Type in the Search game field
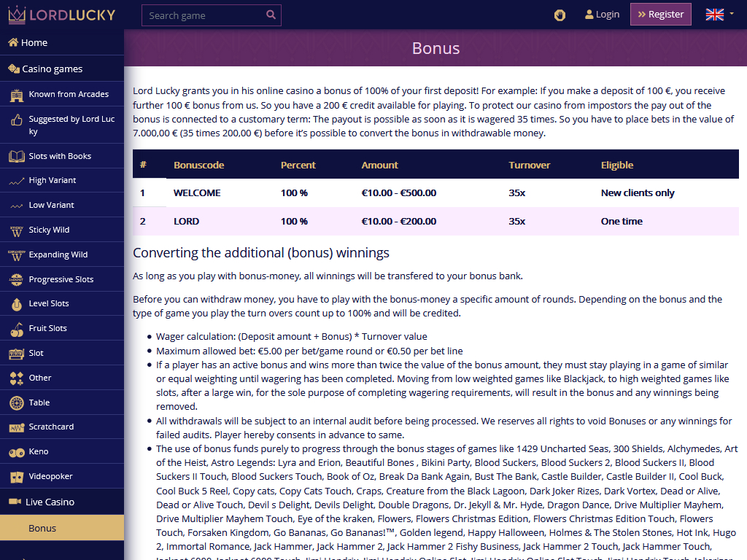Image resolution: width=747 pixels, height=560 pixels. pyautogui.click(x=203, y=15)
